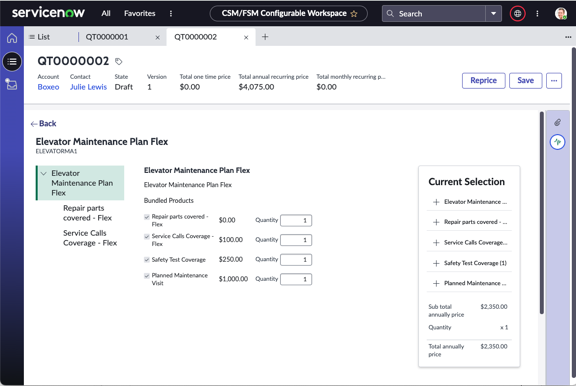This screenshot has width=576, height=386.
Task: Select the QT0000002 tab
Action: 195,37
